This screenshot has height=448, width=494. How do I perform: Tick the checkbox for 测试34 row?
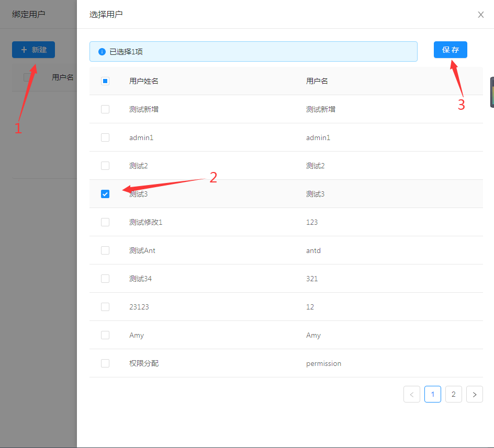coord(105,279)
